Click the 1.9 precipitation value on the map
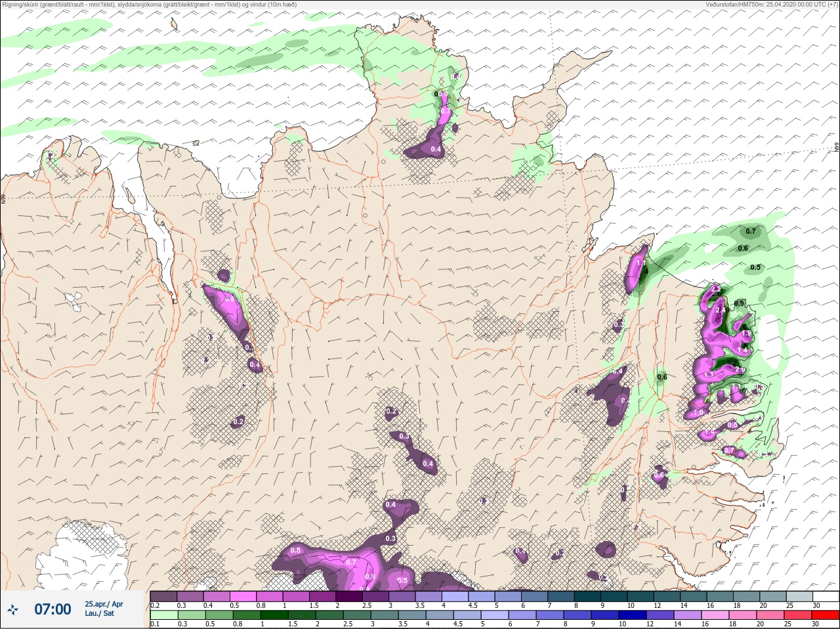The height and width of the screenshot is (629, 840). pos(746,334)
